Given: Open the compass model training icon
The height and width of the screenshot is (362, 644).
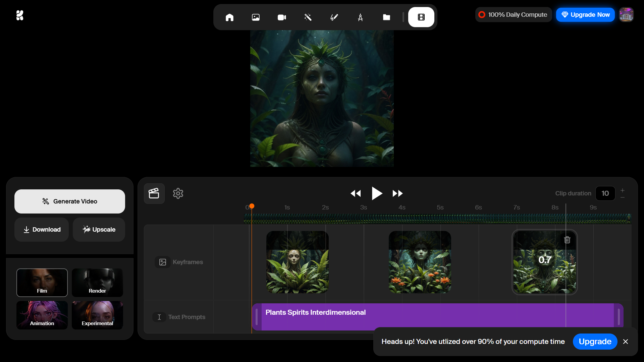Looking at the screenshot, I should (360, 17).
